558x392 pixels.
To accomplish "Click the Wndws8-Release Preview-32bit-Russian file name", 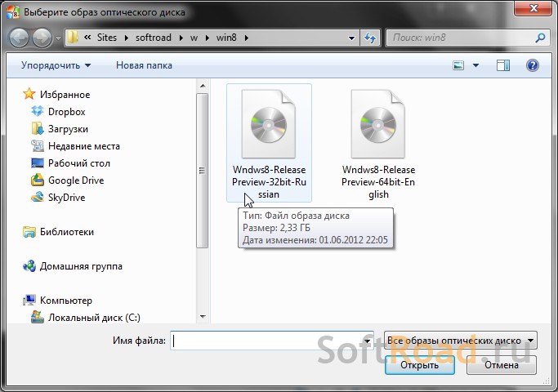I will (269, 182).
